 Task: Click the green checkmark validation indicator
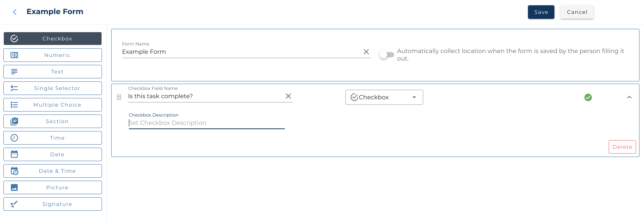[588, 98]
